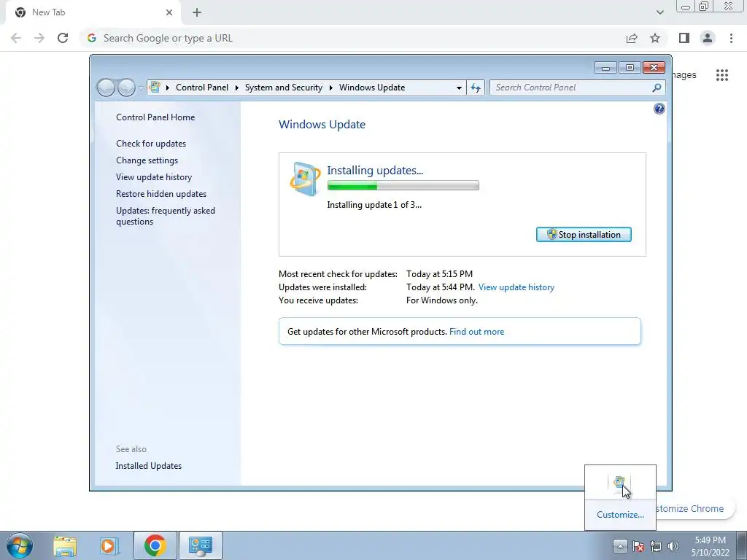
Task: Click Windows Update icon in tray popup
Action: 619,483
